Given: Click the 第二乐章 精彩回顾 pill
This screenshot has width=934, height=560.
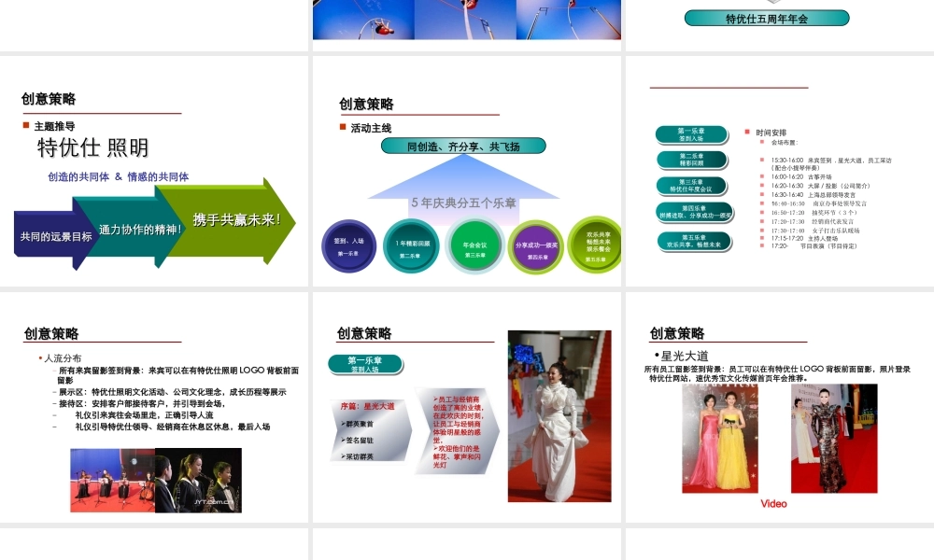Looking at the screenshot, I should 691,160.
